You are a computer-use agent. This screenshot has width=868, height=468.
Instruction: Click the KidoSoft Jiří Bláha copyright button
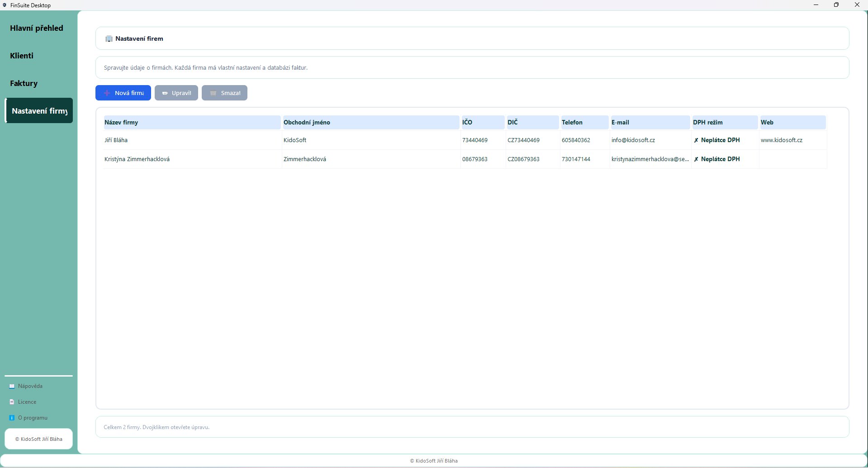pos(38,439)
